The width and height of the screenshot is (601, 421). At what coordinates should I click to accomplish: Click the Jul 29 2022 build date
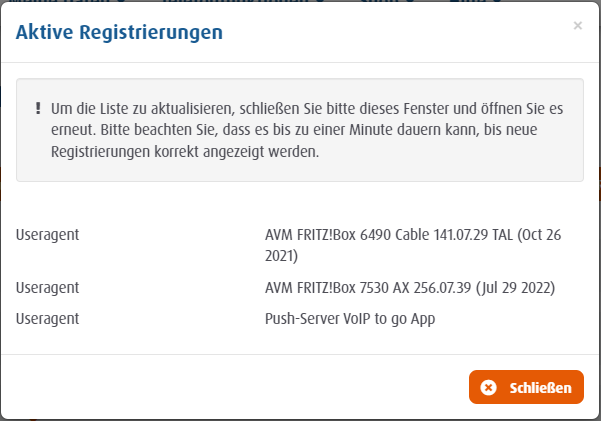[x=518, y=287]
